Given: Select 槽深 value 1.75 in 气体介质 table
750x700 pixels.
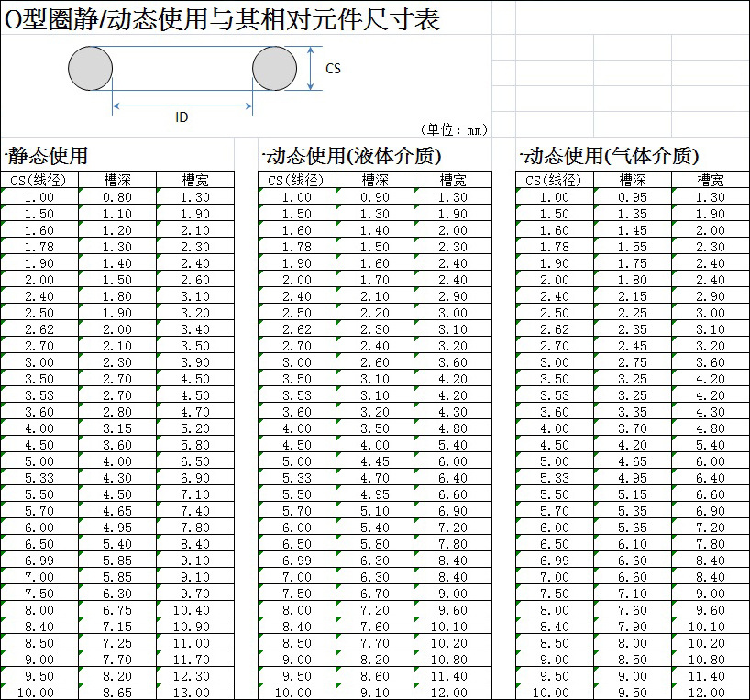Looking at the screenshot, I should click(x=633, y=263).
